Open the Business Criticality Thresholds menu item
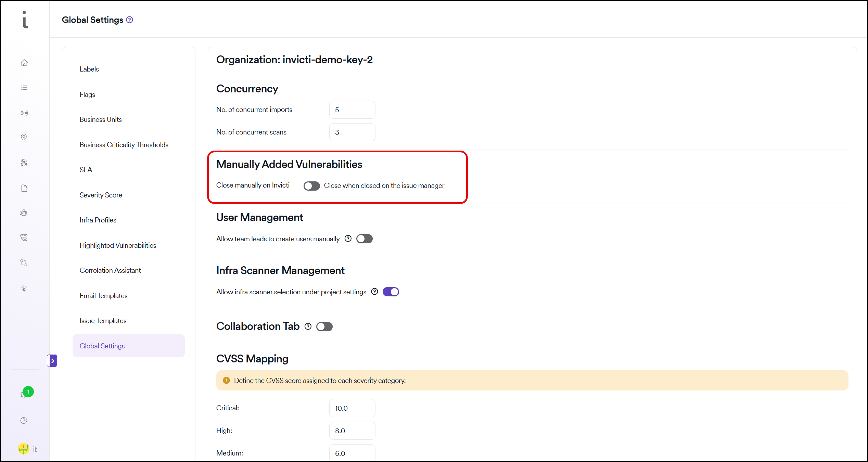Screen dimensions: 868x462 [x=124, y=145]
